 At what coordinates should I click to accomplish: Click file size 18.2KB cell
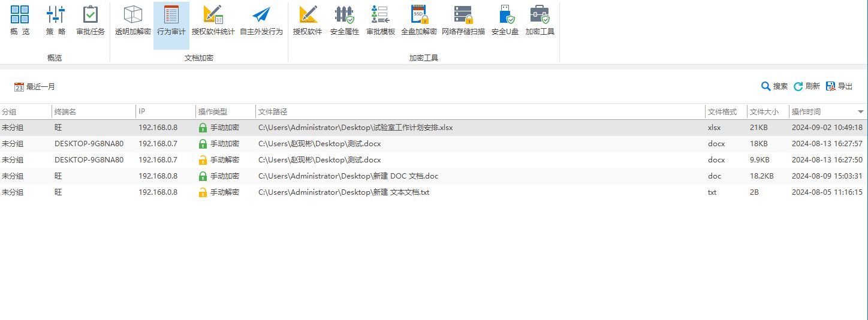pyautogui.click(x=762, y=176)
